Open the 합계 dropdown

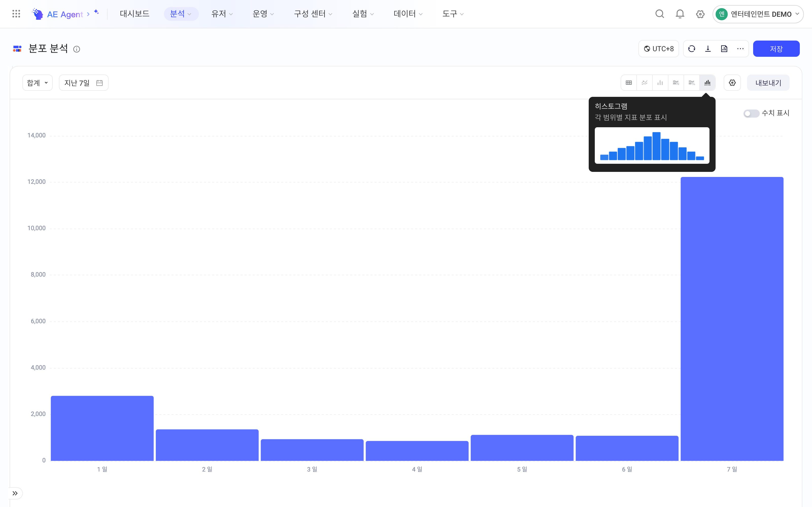point(38,83)
